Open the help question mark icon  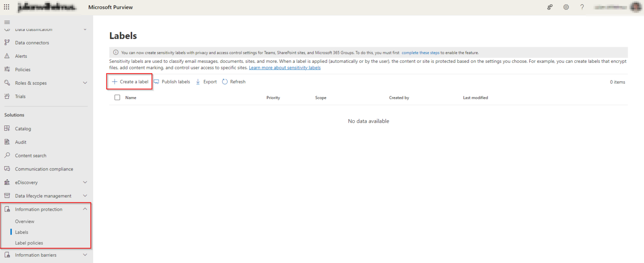pyautogui.click(x=582, y=7)
